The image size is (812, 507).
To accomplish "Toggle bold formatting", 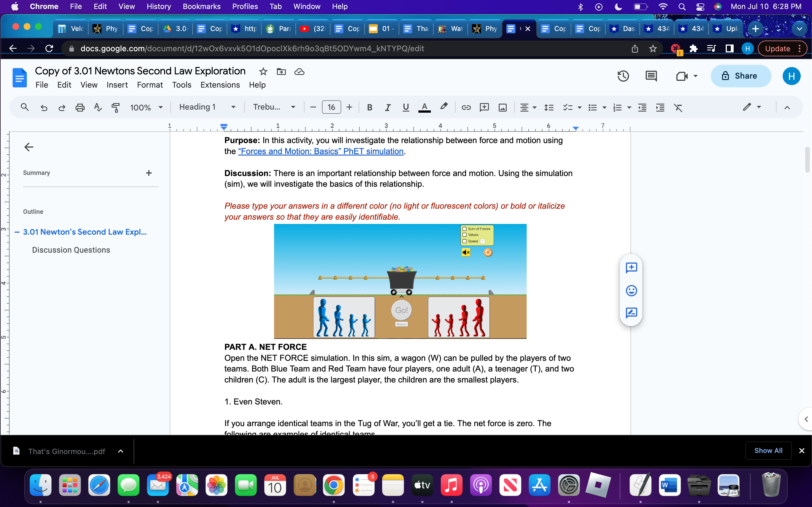I will tap(370, 107).
